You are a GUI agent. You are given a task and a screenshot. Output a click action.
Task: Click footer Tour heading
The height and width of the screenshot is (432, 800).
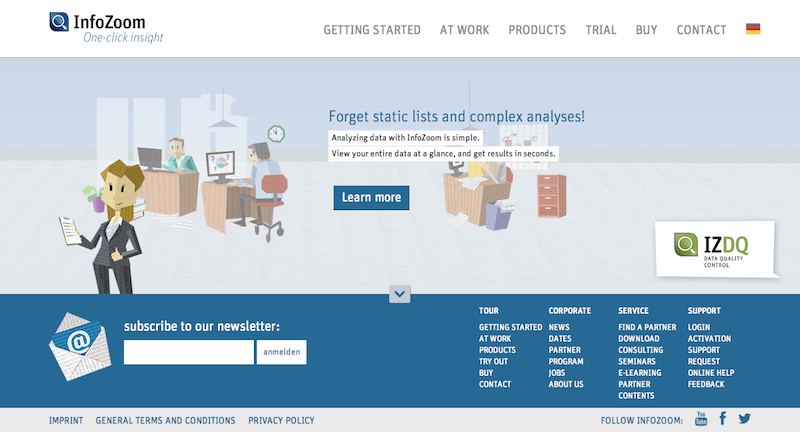coord(488,311)
